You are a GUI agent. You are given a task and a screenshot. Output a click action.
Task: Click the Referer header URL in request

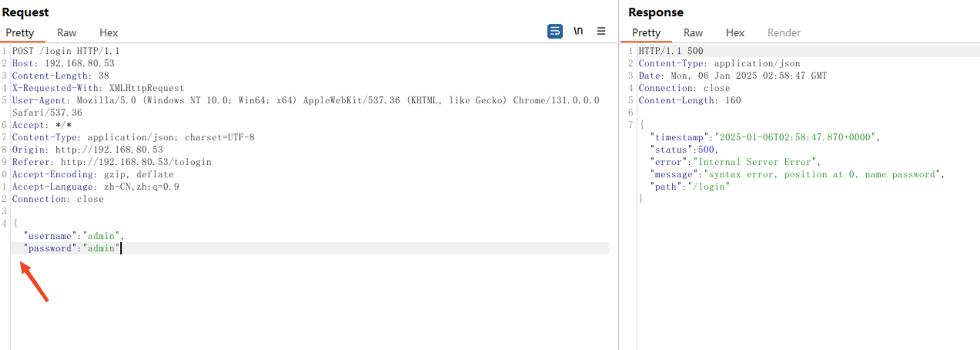tap(135, 162)
